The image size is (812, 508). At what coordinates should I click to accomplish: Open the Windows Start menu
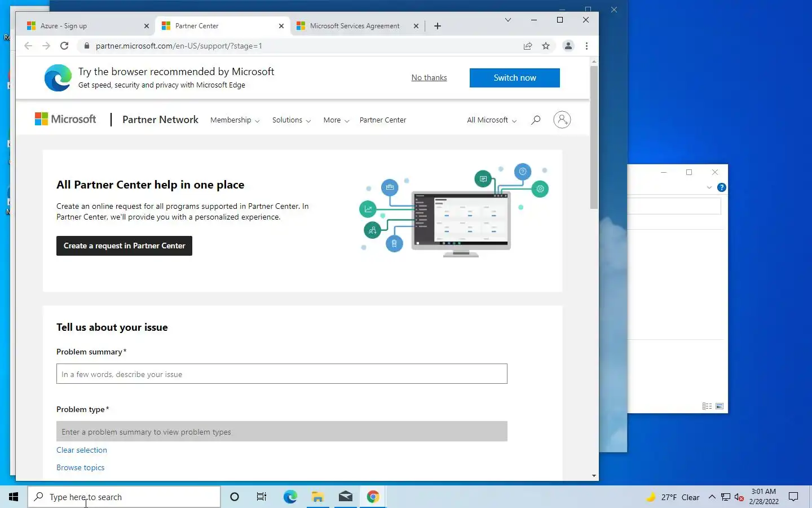tap(14, 497)
